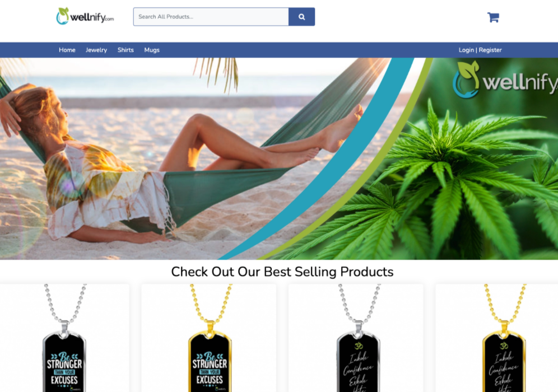Click the Login link

(x=466, y=50)
